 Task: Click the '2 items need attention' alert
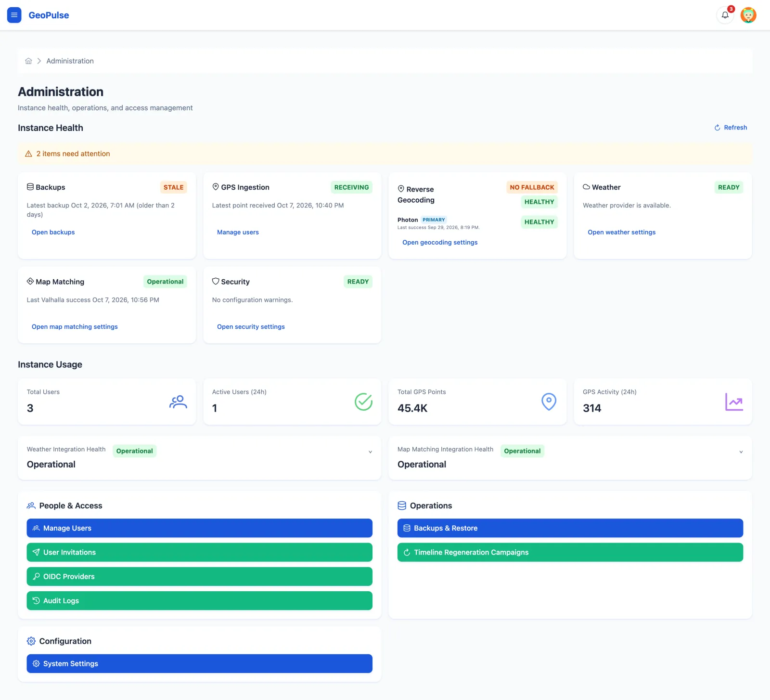(x=385, y=154)
